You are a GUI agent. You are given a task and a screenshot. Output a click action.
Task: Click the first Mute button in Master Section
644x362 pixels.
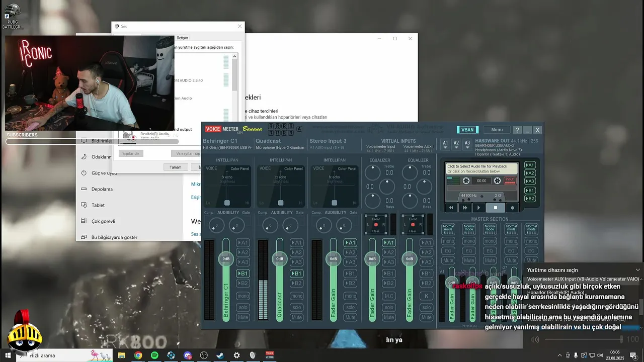pyautogui.click(x=448, y=260)
